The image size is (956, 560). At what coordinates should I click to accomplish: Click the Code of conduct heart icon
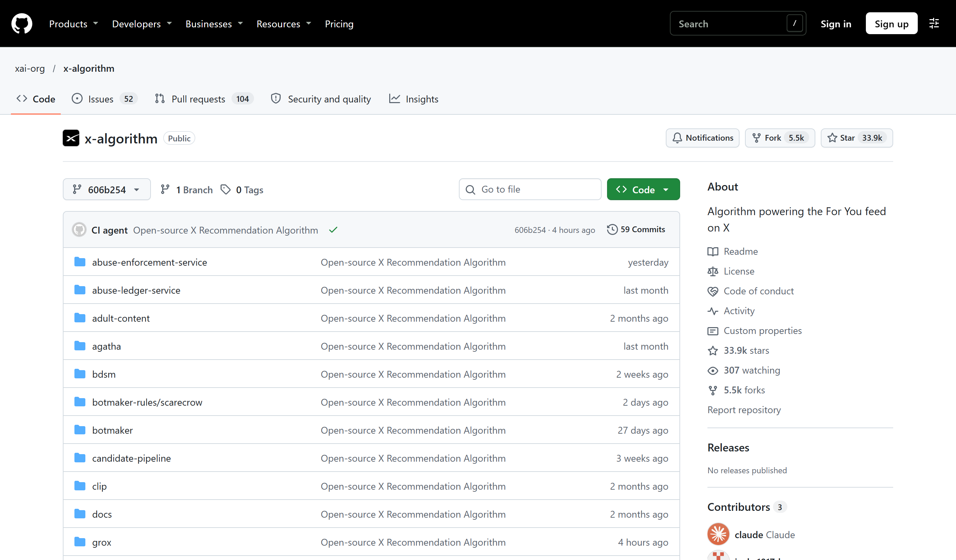pos(713,291)
